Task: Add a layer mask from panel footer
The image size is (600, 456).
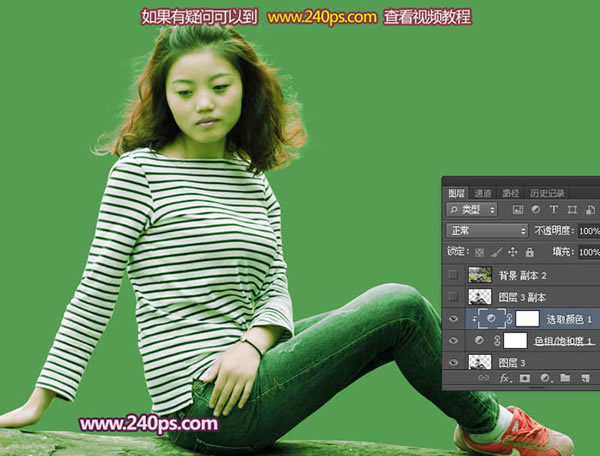Action: click(x=524, y=379)
